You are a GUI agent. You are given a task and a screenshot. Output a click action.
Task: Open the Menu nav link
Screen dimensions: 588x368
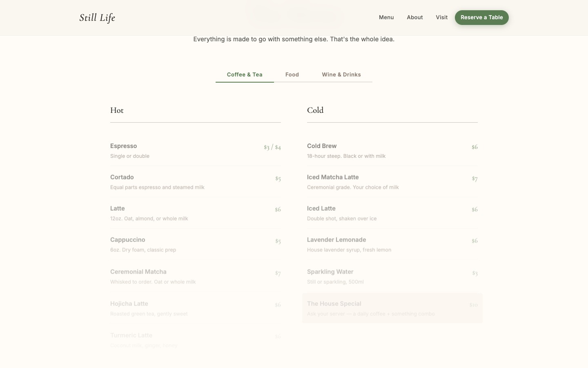tap(386, 17)
